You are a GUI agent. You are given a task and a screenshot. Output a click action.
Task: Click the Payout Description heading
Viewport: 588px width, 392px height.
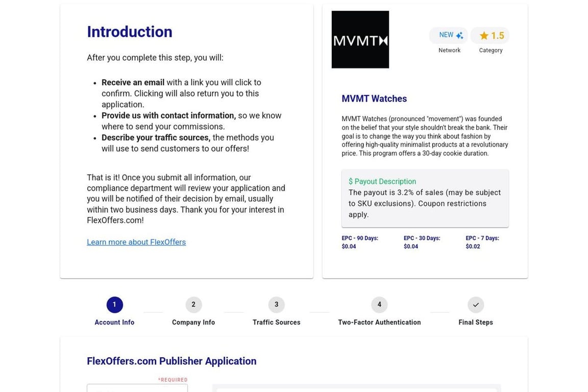[x=382, y=182]
